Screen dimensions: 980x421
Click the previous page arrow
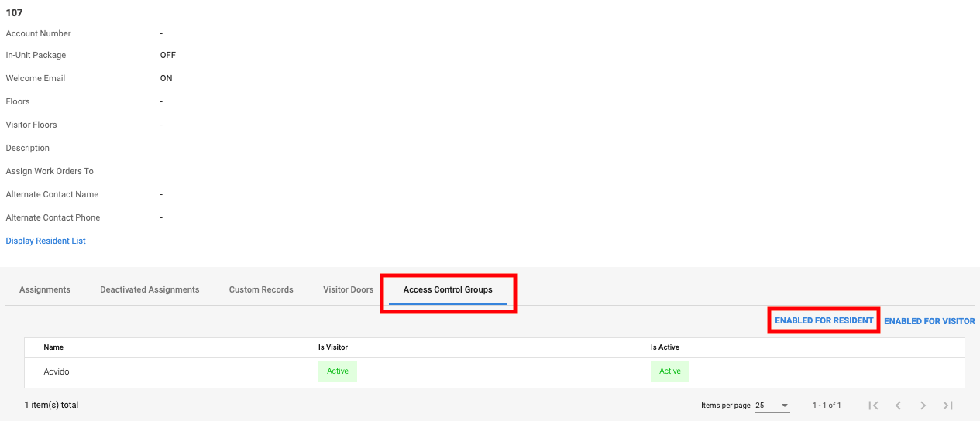(898, 406)
